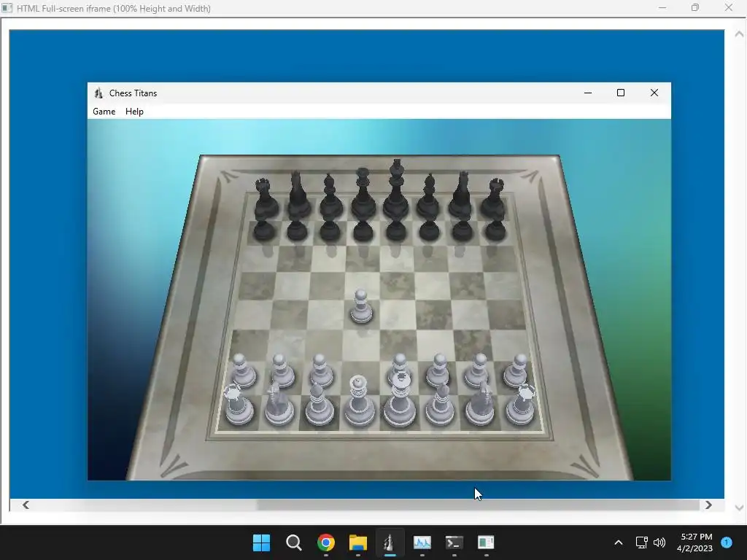
Task: Show hidden system tray icons
Action: [x=619, y=542]
